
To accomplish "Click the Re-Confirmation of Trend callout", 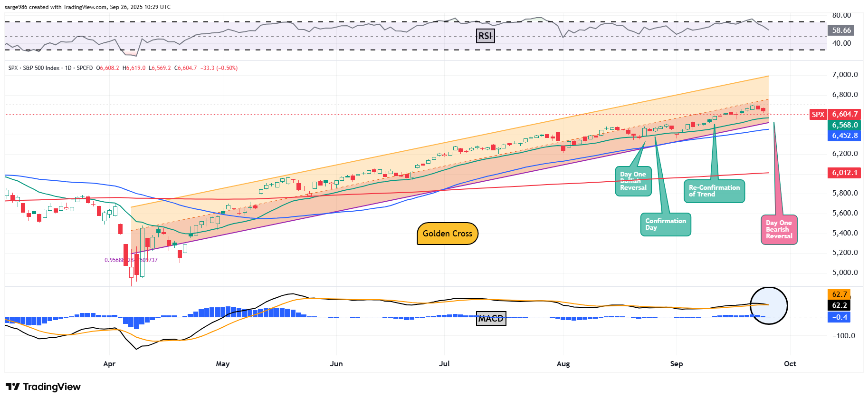I will [714, 191].
